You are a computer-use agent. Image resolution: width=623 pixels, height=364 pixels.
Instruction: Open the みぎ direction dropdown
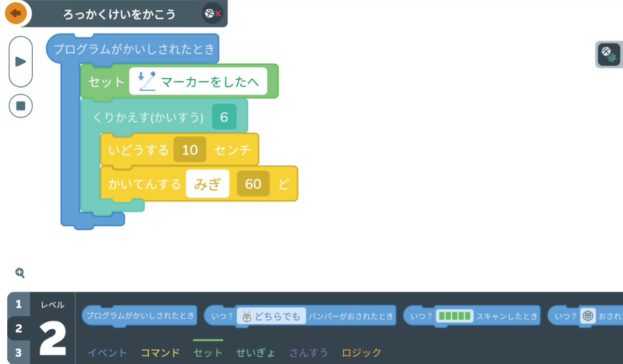pyautogui.click(x=207, y=184)
